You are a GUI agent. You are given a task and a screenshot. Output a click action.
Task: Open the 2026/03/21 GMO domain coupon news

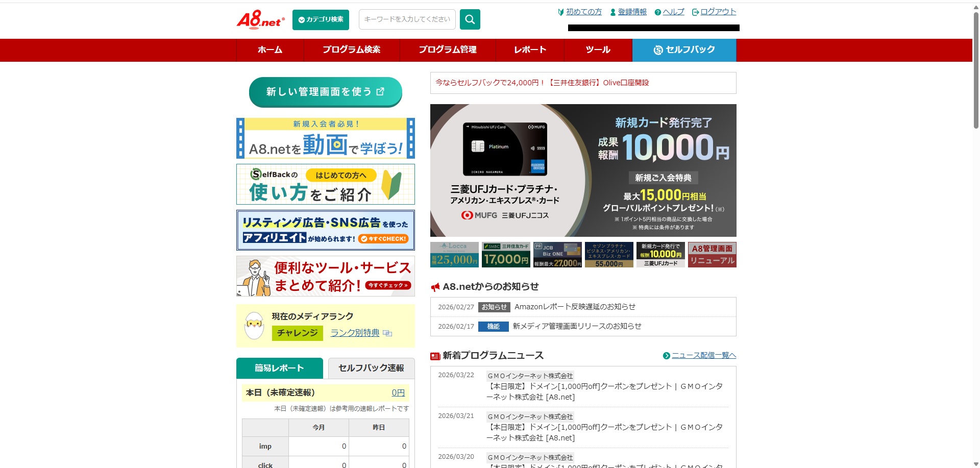pyautogui.click(x=605, y=432)
